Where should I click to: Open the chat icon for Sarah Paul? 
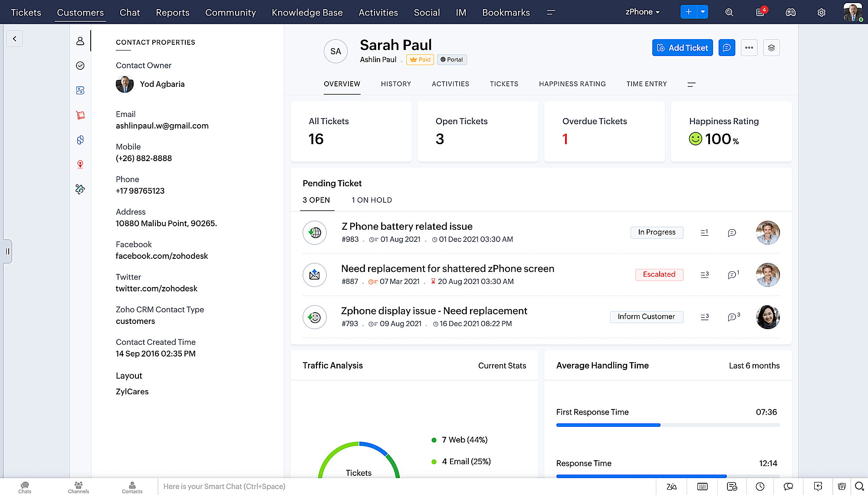coord(726,48)
